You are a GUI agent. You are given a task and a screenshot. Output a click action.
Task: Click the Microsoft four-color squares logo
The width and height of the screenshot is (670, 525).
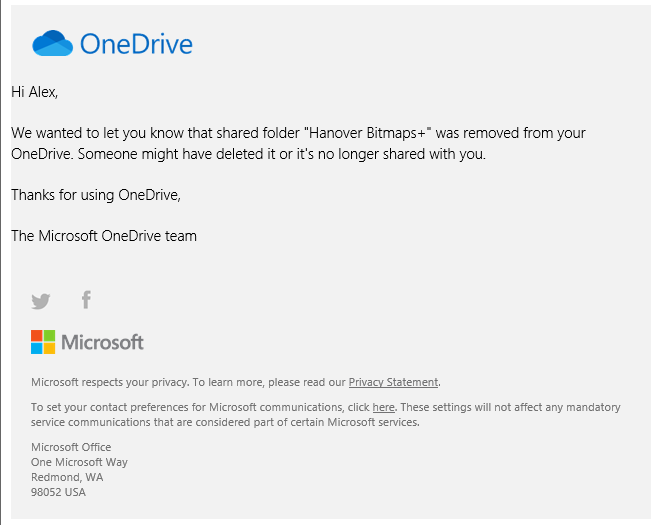tap(43, 342)
